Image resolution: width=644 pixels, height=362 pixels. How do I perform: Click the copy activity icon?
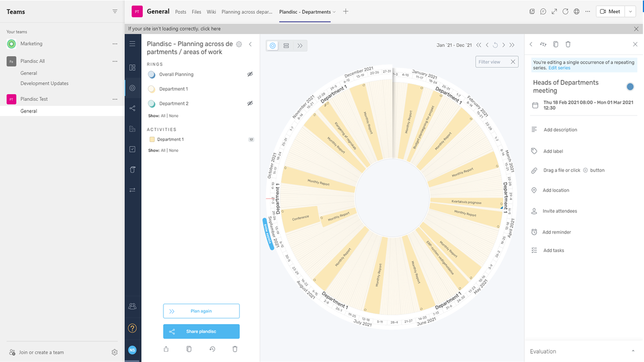point(556,44)
